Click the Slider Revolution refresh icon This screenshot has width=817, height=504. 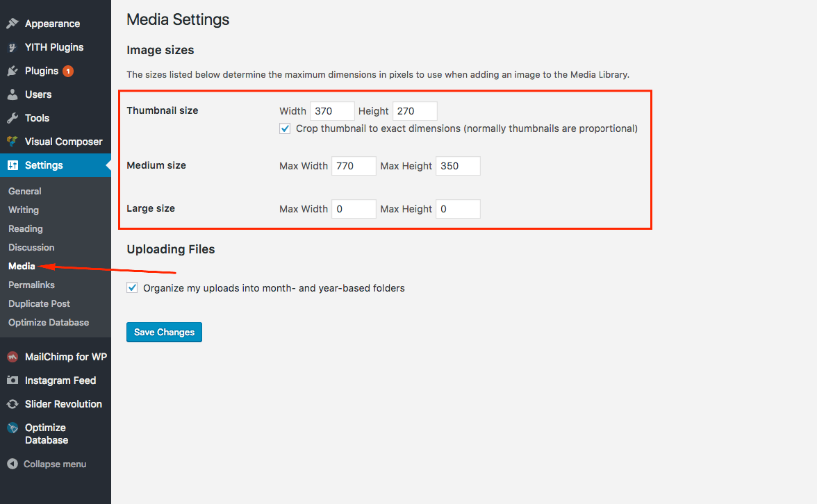click(13, 404)
